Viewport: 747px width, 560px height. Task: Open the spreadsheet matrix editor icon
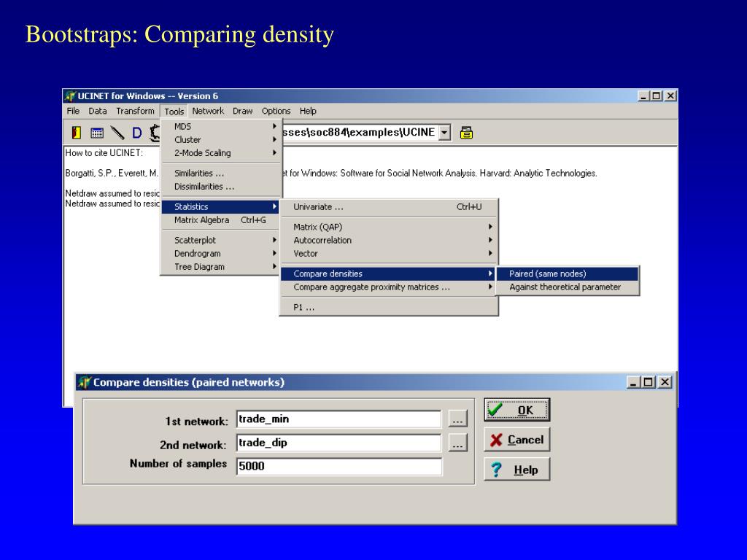[96, 133]
